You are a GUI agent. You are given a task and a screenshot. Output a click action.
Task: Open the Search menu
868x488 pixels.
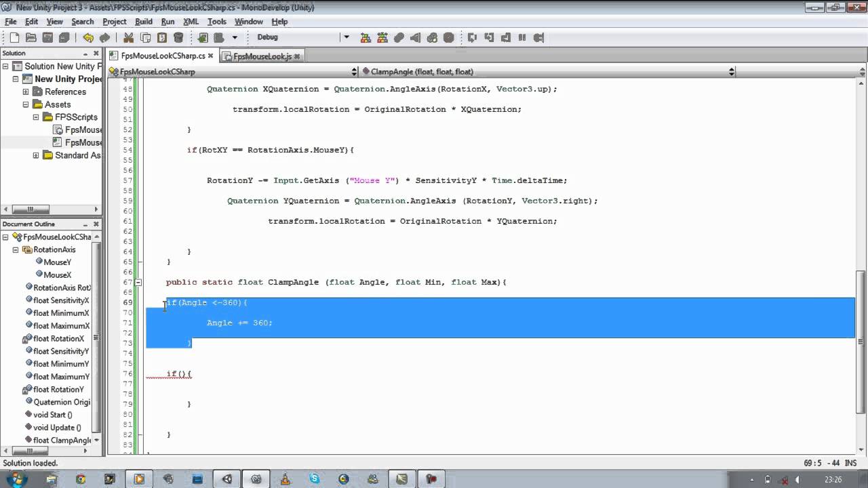pos(82,22)
